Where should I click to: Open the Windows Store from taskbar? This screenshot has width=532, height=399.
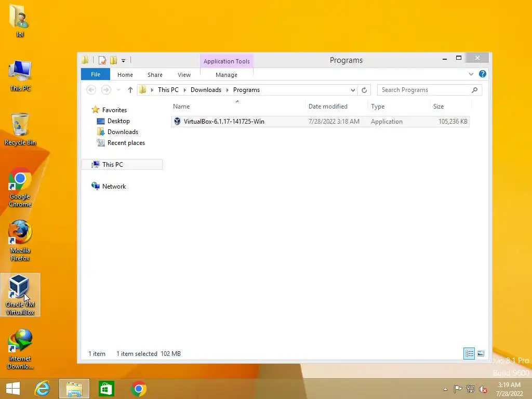pos(106,389)
